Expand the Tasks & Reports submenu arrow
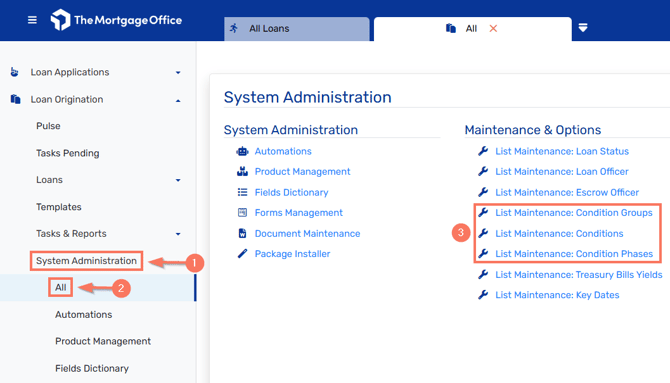 (178, 234)
